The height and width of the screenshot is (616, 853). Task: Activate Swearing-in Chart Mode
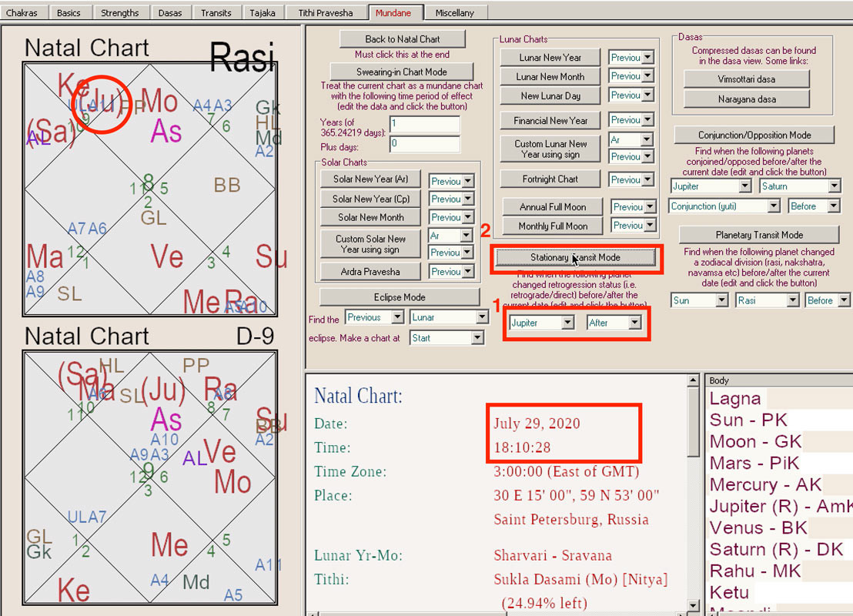[401, 72]
